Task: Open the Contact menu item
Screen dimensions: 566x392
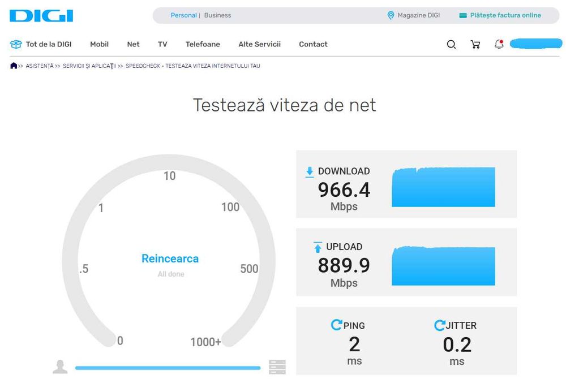Action: [x=313, y=44]
